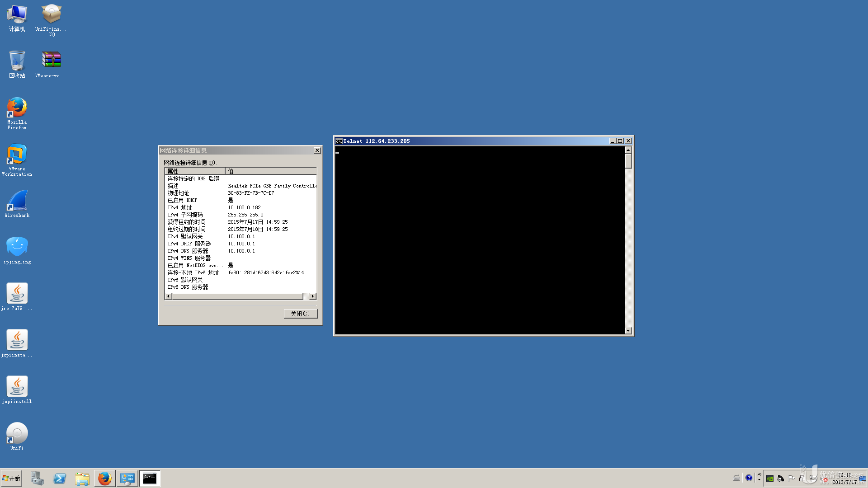Screen dimensions: 868x488
Task: Open the 开始 Start menu
Action: point(11,478)
